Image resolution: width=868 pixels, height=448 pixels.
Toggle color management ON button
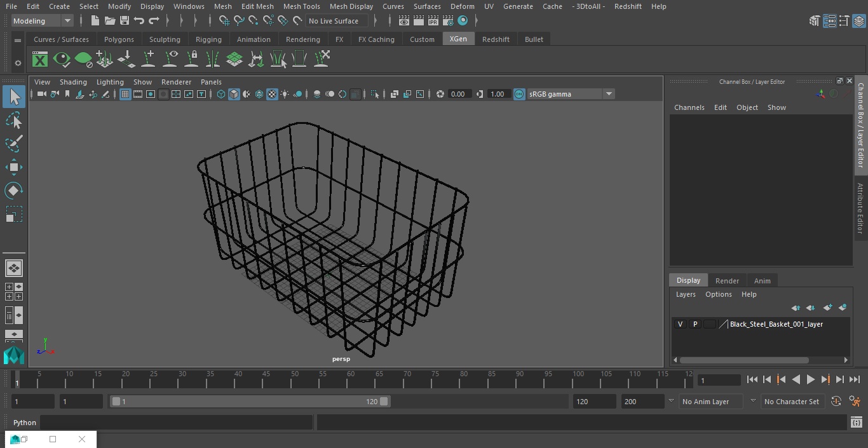(x=519, y=94)
